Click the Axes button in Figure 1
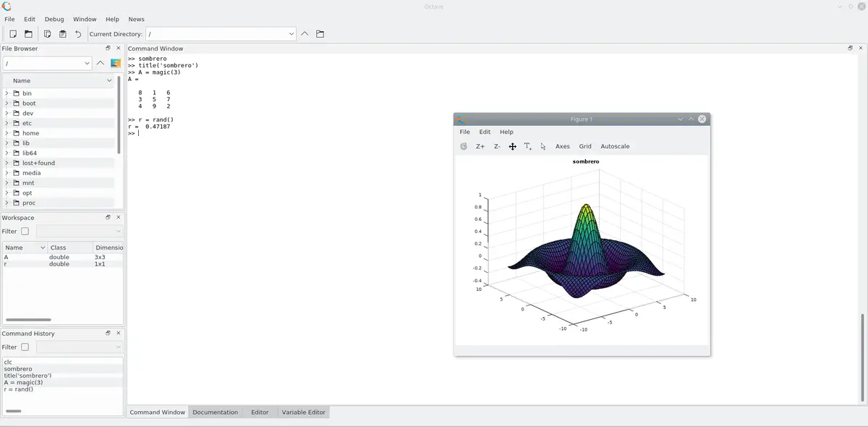 562,146
